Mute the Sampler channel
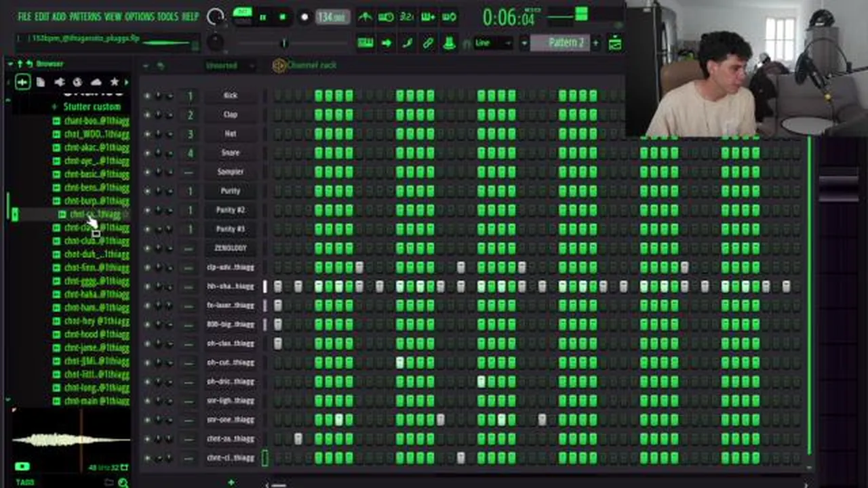 click(147, 171)
